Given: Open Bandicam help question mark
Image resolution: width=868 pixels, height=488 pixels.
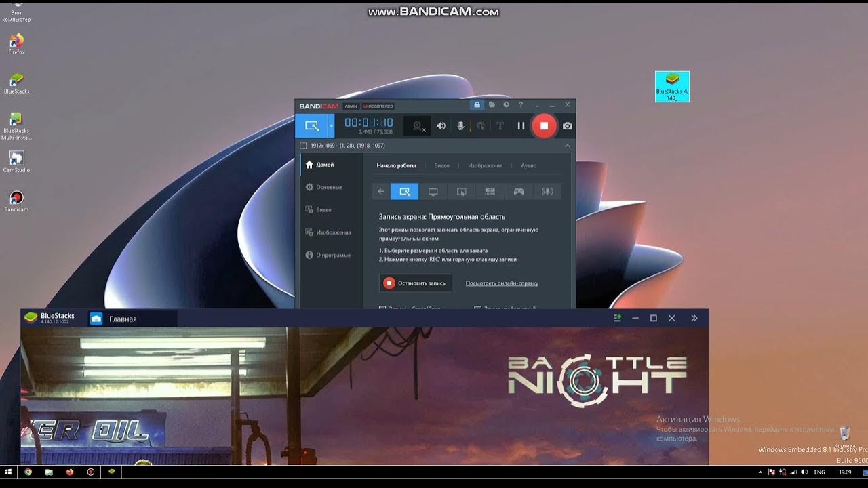Looking at the screenshot, I should point(521,105).
